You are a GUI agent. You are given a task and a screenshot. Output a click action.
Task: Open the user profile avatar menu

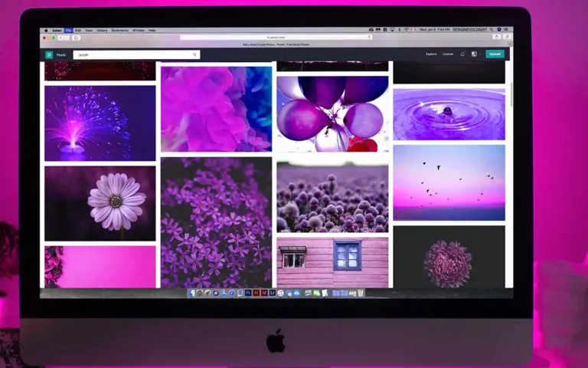click(x=475, y=54)
